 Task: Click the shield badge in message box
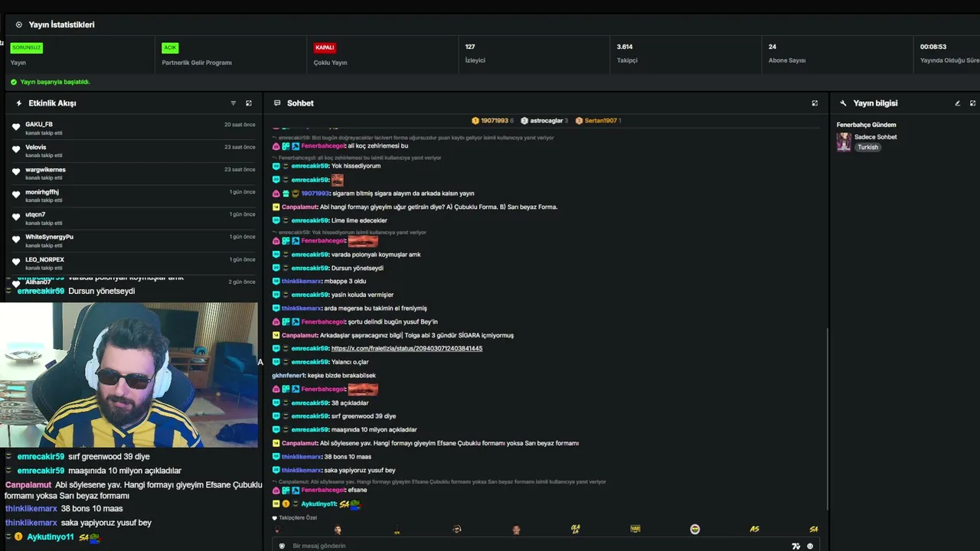(x=282, y=546)
